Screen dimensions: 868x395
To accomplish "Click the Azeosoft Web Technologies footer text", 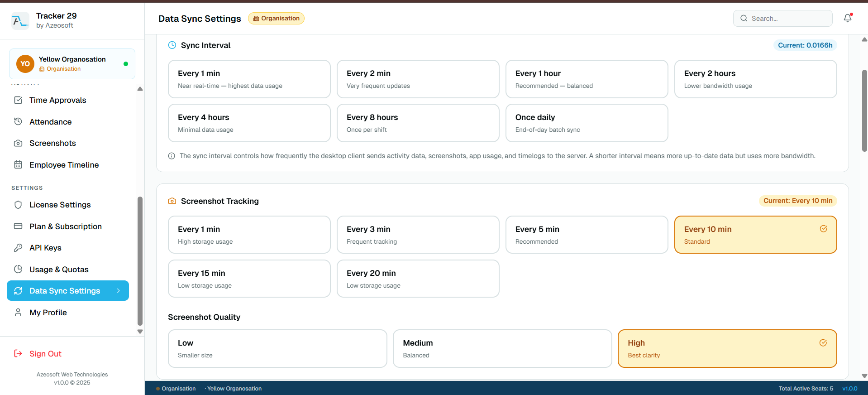I will point(72,374).
